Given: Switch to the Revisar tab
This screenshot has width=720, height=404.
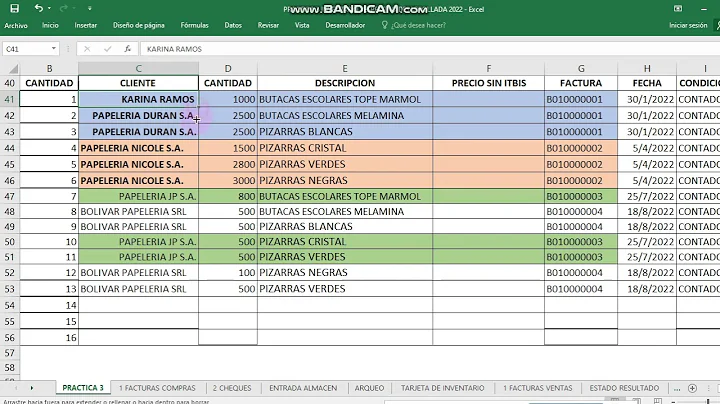Looking at the screenshot, I should [x=268, y=25].
